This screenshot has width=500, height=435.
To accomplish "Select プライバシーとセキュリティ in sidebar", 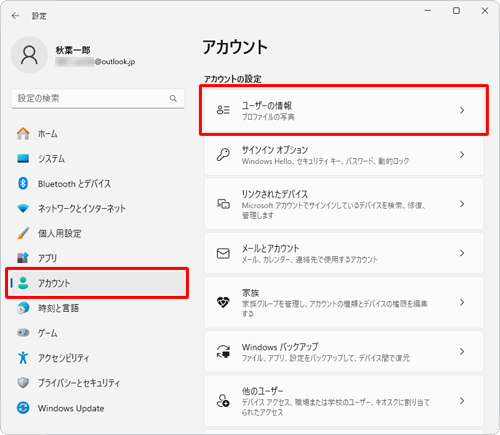I will click(x=97, y=383).
